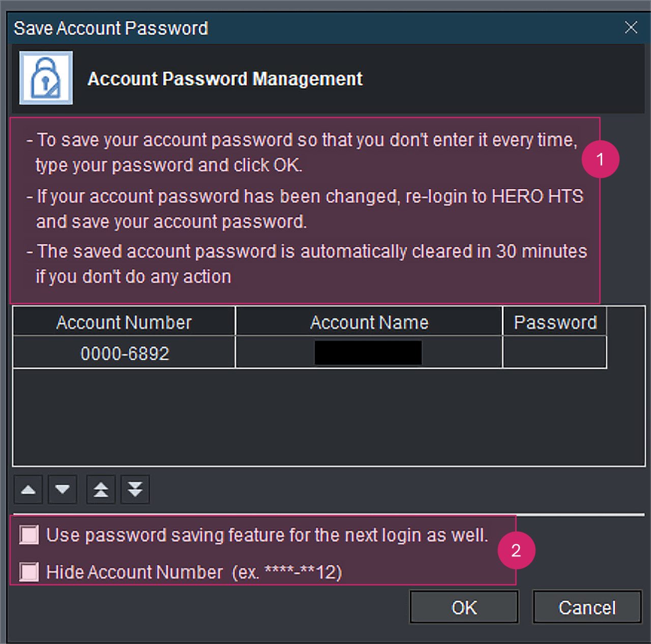651x644 pixels.
Task: Click the Password field for account 0000-6892
Action: point(554,353)
